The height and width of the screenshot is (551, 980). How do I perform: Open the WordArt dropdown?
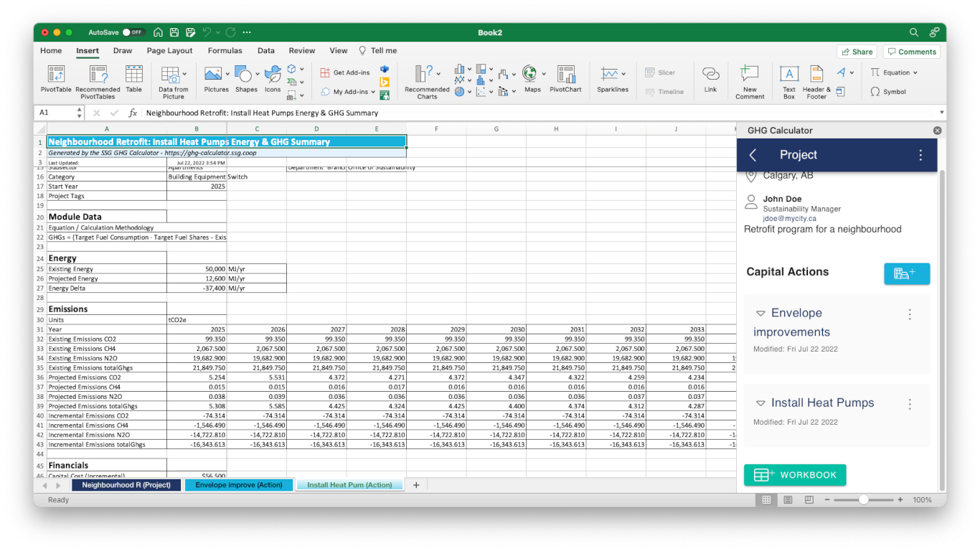[852, 72]
